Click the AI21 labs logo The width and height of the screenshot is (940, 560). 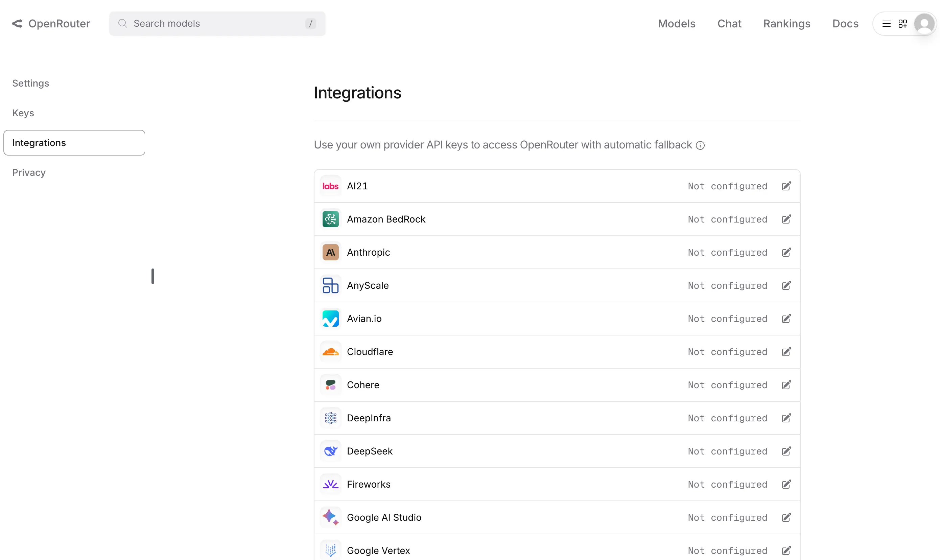330,186
